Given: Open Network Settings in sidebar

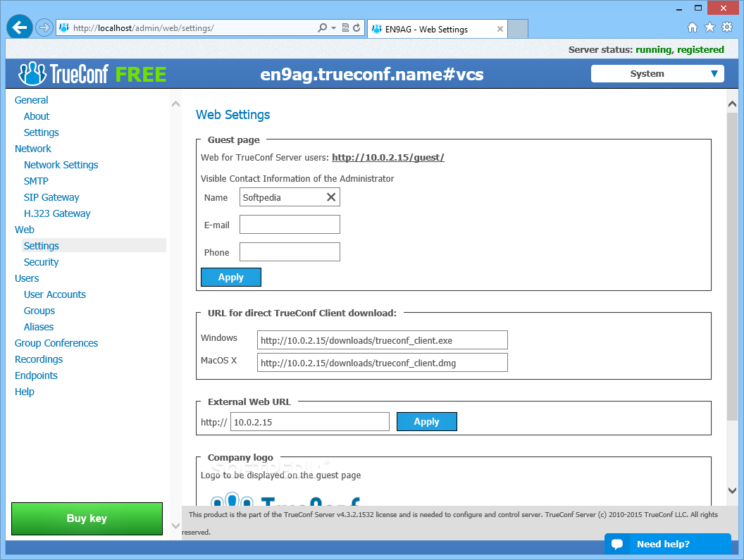Looking at the screenshot, I should [x=61, y=165].
